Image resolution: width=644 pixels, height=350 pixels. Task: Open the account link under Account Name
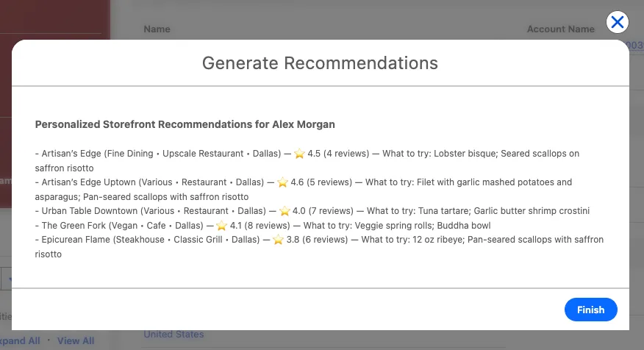[635, 46]
